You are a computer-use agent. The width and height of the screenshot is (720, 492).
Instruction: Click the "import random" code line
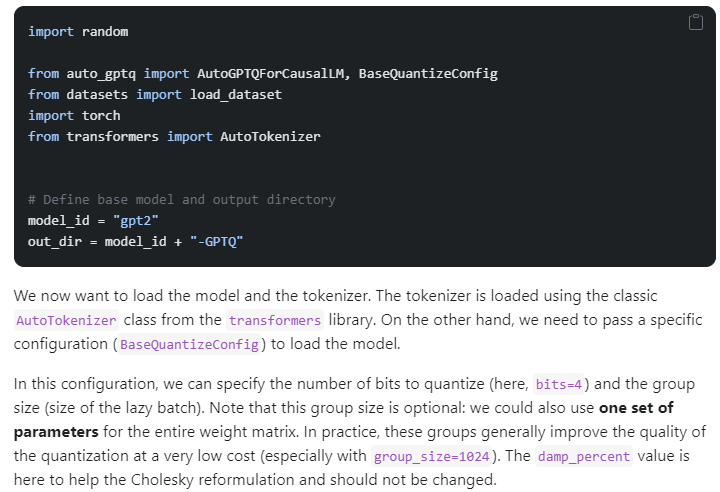pyautogui.click(x=78, y=31)
